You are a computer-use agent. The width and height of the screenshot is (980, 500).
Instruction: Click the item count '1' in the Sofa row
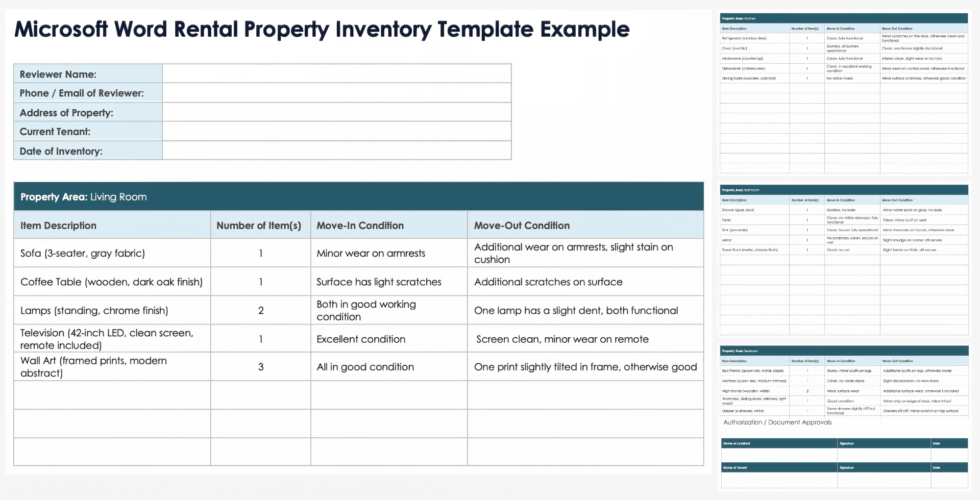tap(261, 253)
